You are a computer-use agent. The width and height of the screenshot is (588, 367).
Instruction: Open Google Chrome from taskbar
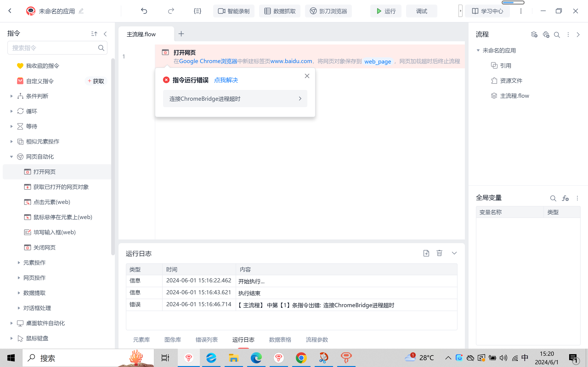[301, 358]
